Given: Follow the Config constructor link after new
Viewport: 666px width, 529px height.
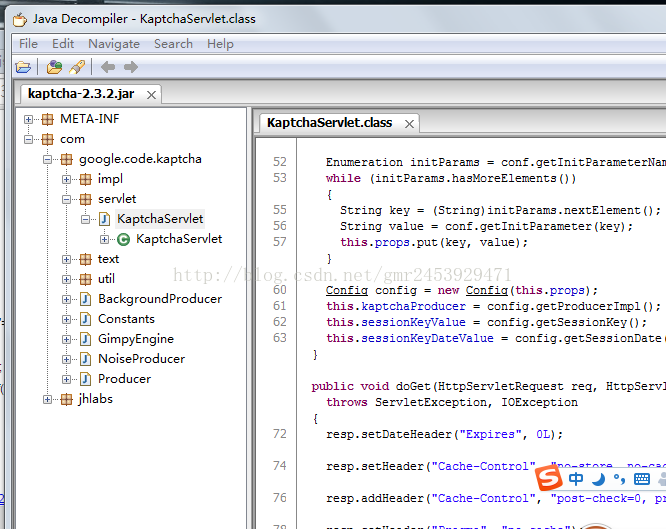Looking at the screenshot, I should [x=487, y=291].
